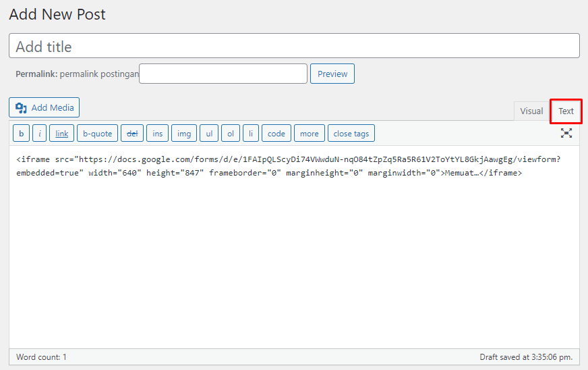
Task: Click the del strikethrough quicktag
Action: (132, 134)
